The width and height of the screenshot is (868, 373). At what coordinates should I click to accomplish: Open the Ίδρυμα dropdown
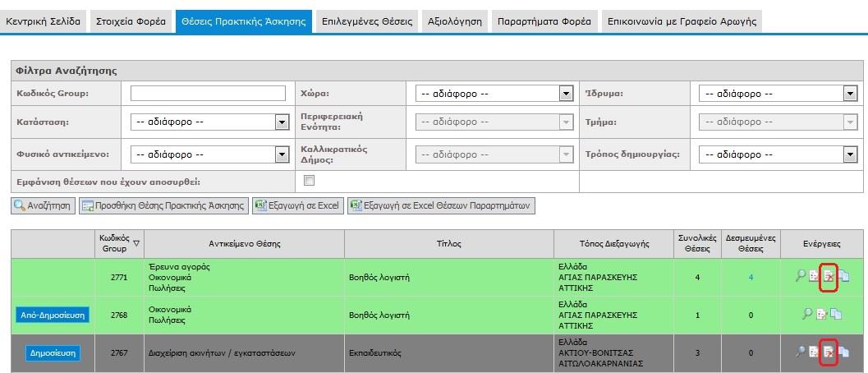(x=778, y=94)
